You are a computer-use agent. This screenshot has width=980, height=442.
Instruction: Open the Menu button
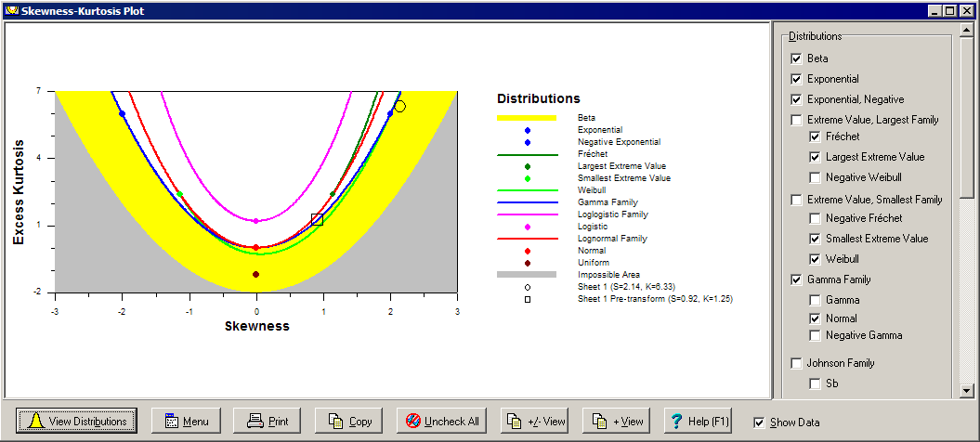tap(187, 421)
